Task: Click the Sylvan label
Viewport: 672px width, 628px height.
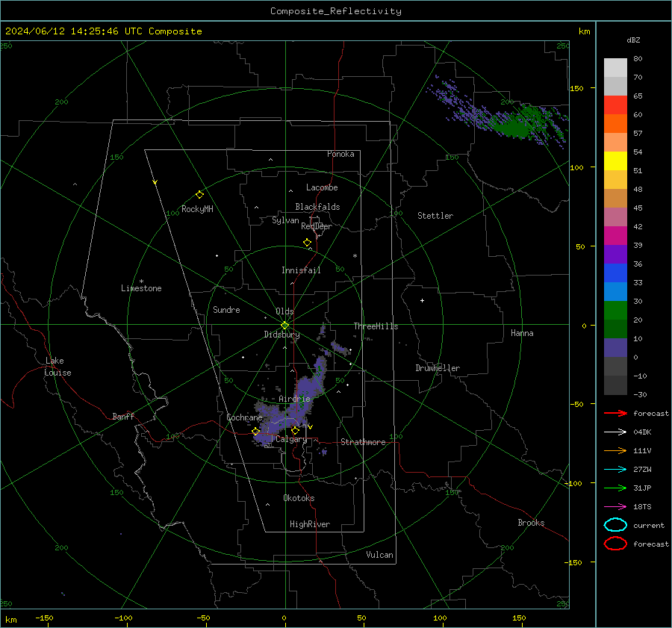Action: click(x=285, y=220)
